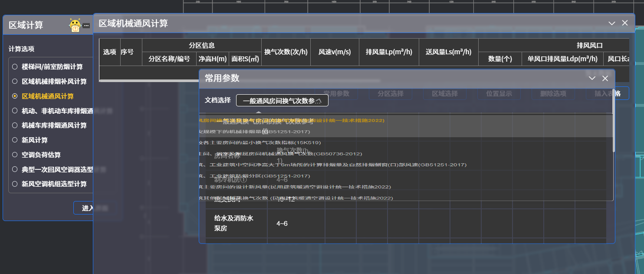
Task: Close the 常用参数 dialog
Action: 605,78
